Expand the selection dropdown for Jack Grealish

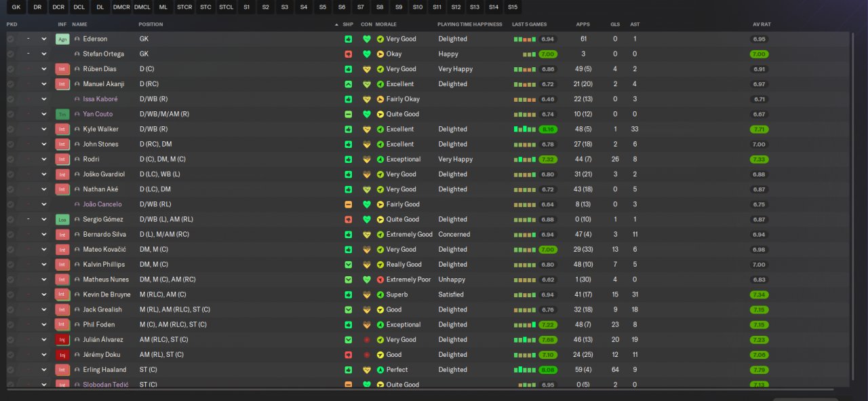44,309
